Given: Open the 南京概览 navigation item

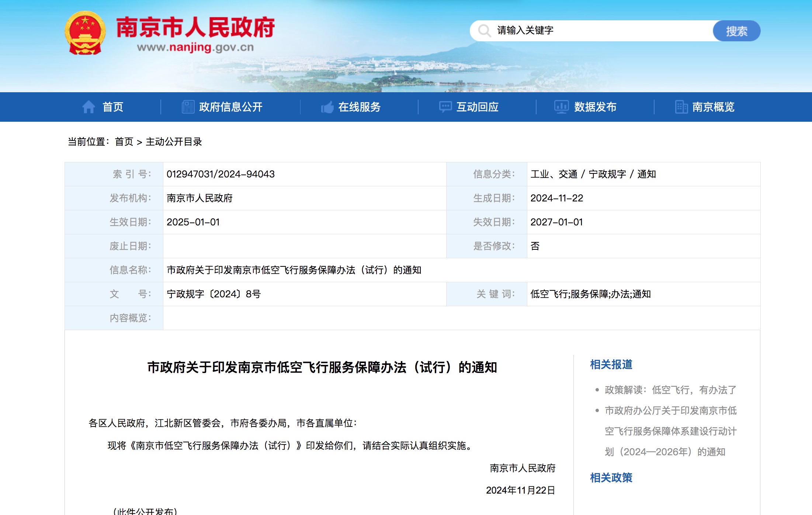Looking at the screenshot, I should tap(713, 107).
